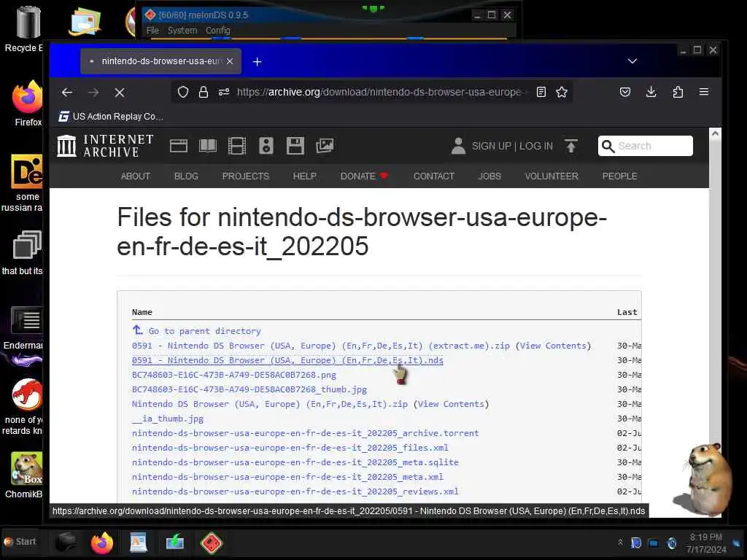Open a new tab with plus button
Image resolution: width=747 pixels, height=560 pixels.
coord(258,61)
